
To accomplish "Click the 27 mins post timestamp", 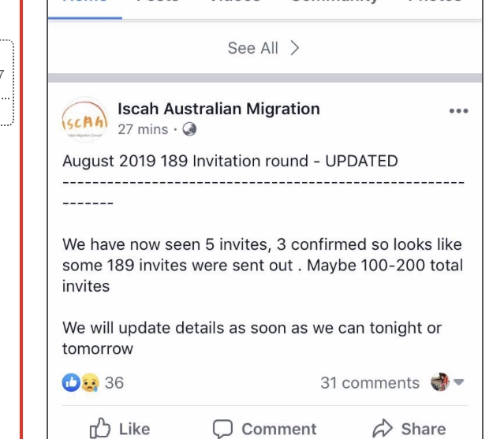I will 142,129.
